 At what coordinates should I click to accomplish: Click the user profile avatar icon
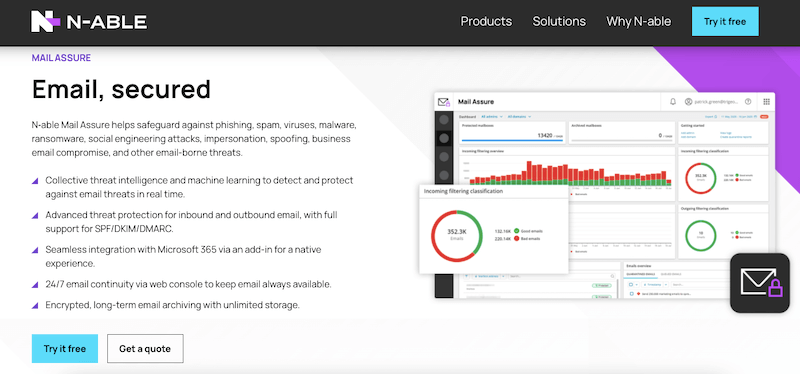click(x=688, y=102)
